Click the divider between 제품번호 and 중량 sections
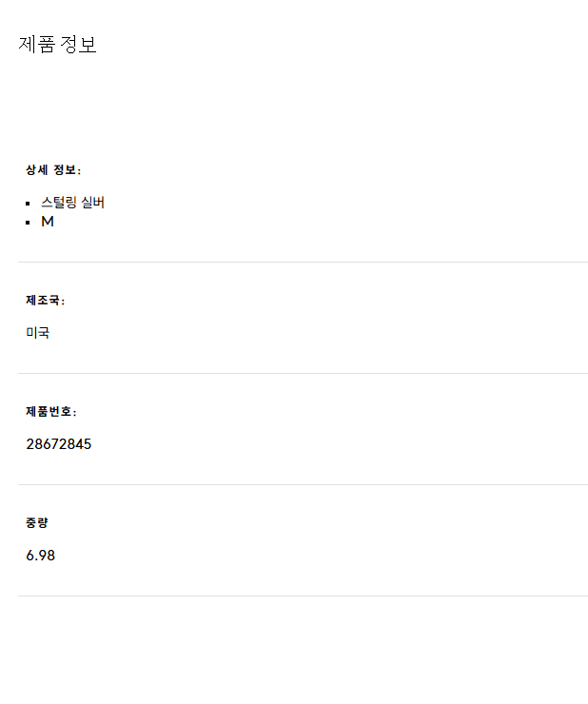Viewport: 588px width, 704px height. click(x=303, y=484)
